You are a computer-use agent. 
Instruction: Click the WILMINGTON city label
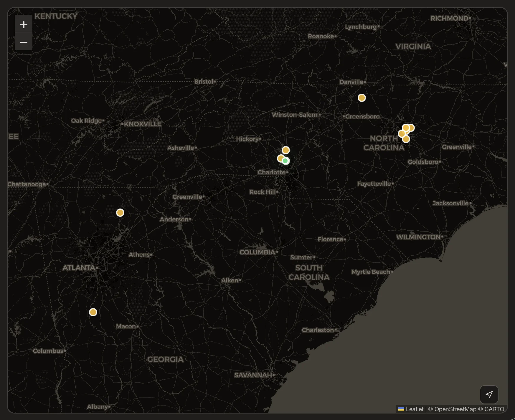(x=418, y=237)
